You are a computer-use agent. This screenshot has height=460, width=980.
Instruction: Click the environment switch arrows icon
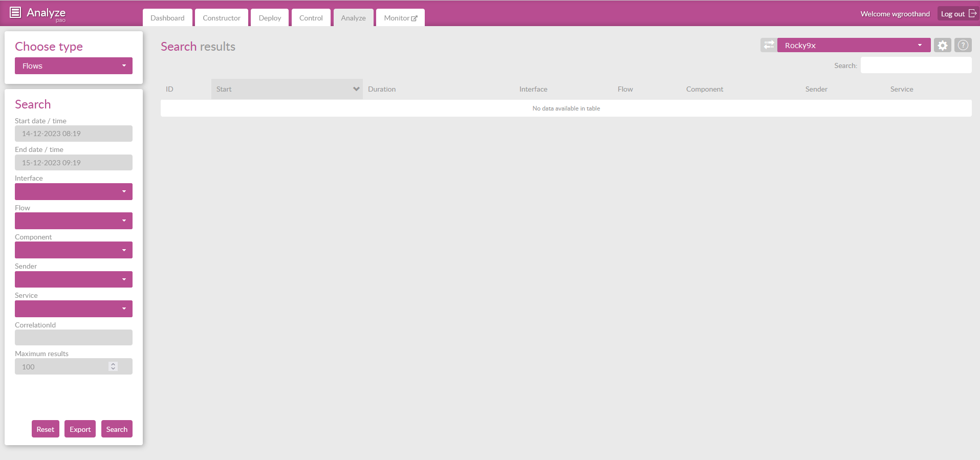pos(769,45)
